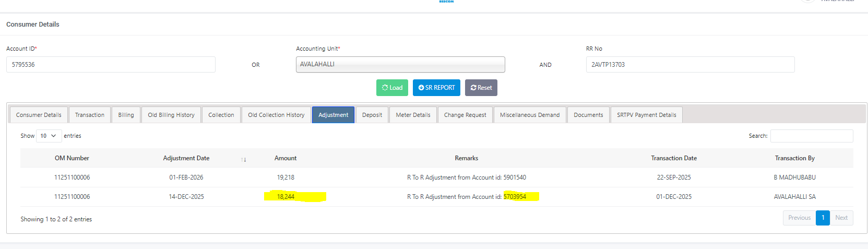Image resolution: width=868 pixels, height=249 pixels.
Task: Switch to the Deposit tab
Action: (x=372, y=115)
